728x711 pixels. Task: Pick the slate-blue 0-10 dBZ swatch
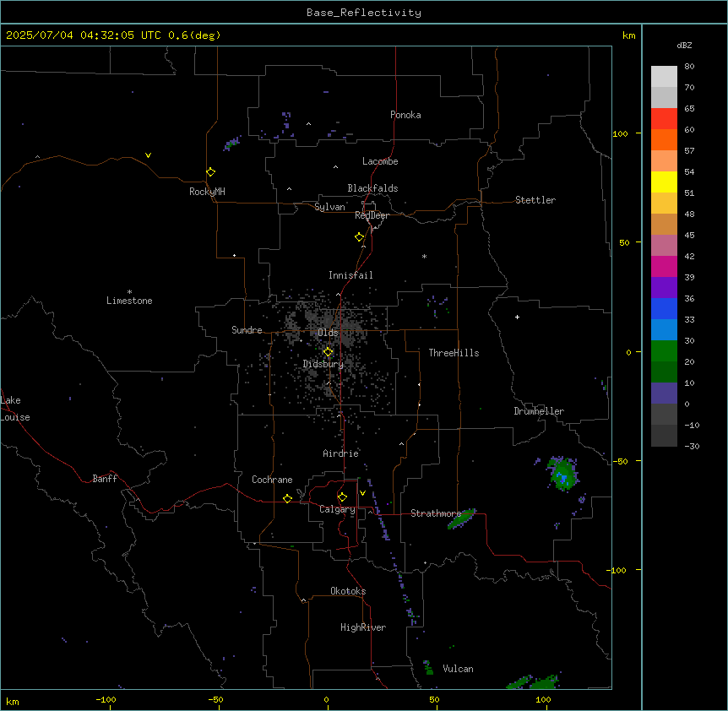(x=664, y=393)
